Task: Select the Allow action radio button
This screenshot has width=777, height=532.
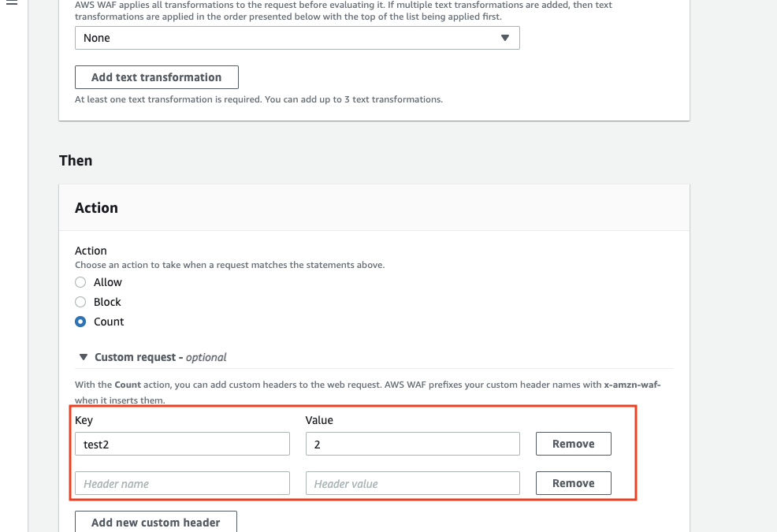Action: [80, 282]
